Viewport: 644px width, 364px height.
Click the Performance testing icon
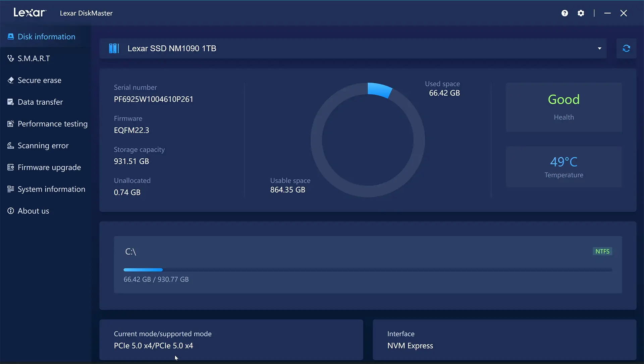(x=11, y=124)
